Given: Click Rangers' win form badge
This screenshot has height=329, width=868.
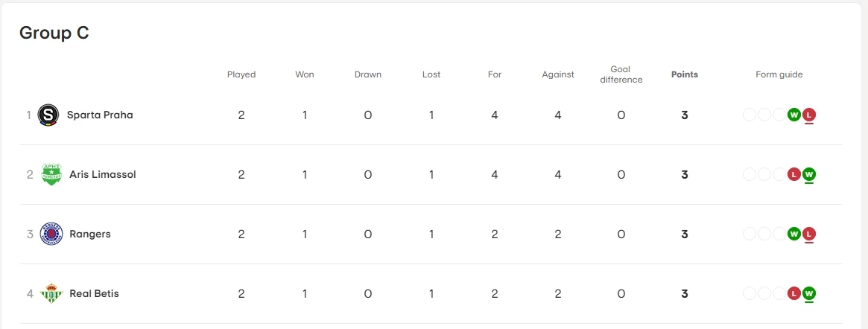Looking at the screenshot, I should tap(794, 234).
